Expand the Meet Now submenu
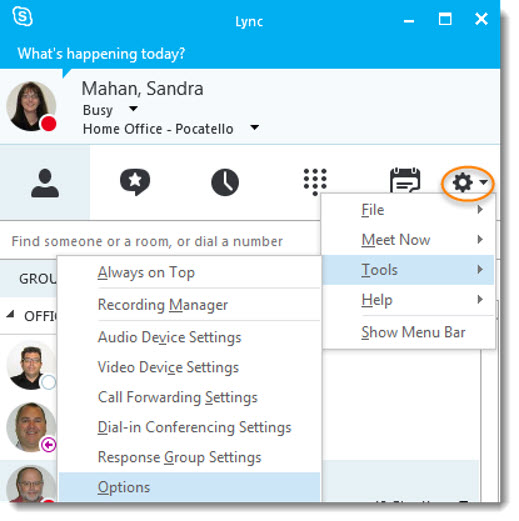 click(409, 240)
